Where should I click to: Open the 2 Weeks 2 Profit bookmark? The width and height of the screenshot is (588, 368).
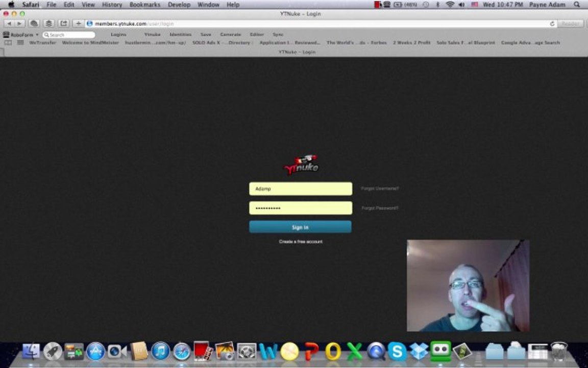pyautogui.click(x=411, y=43)
